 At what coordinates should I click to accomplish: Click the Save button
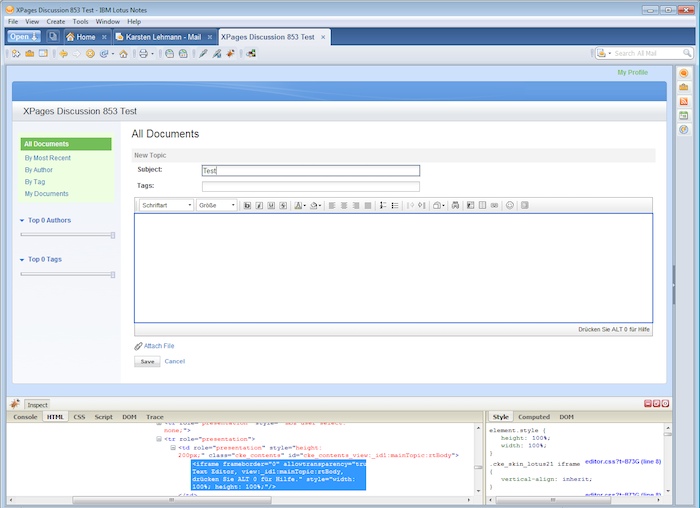(147, 362)
